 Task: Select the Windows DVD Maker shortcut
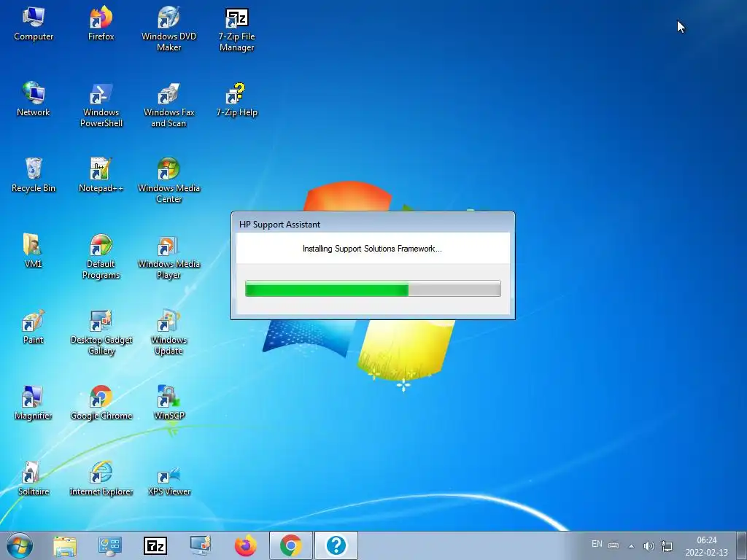pos(169,28)
